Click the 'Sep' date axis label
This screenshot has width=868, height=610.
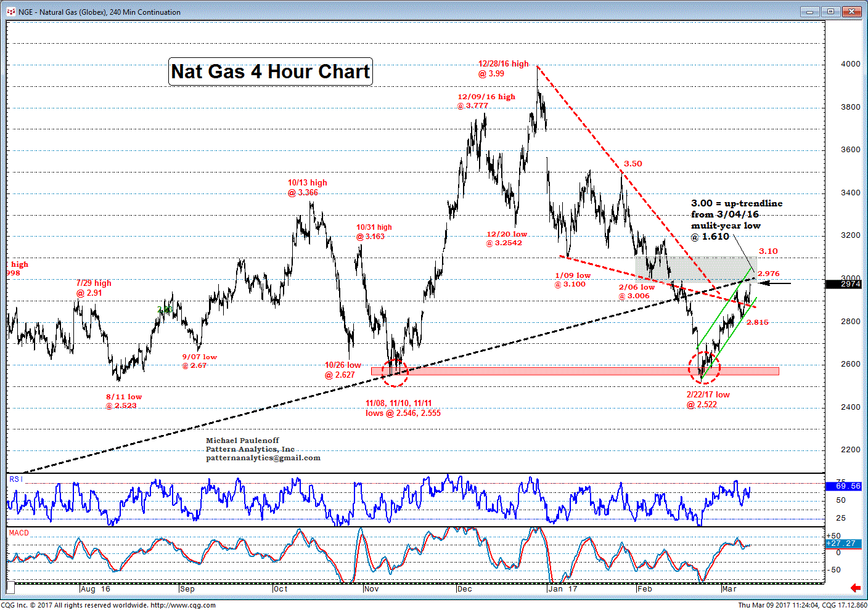coord(187,589)
